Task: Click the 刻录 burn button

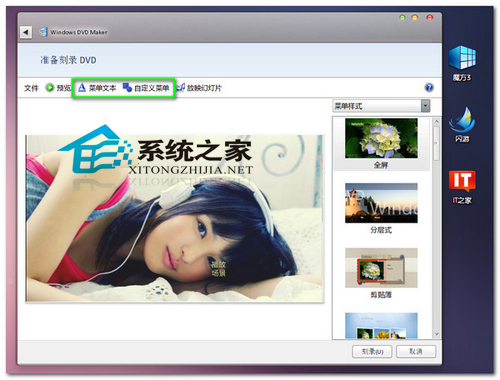Action: pos(372,351)
